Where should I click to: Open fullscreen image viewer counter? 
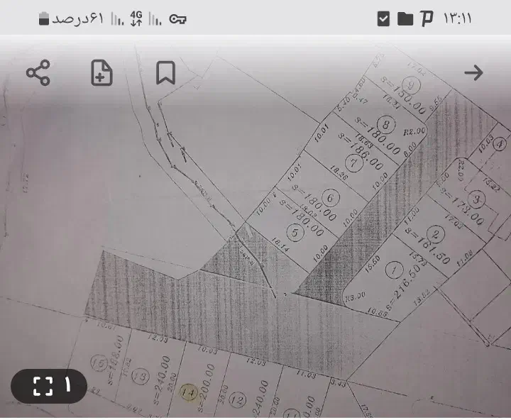tap(49, 386)
